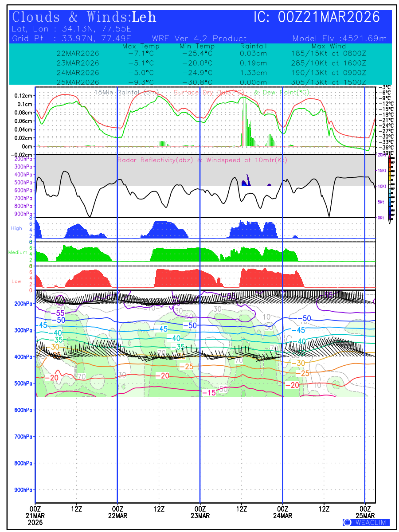Image resolution: width=399 pixels, height=532 pixels.
Task: Click the blue radar echo near 12Z 23MAR
Action: point(245,182)
